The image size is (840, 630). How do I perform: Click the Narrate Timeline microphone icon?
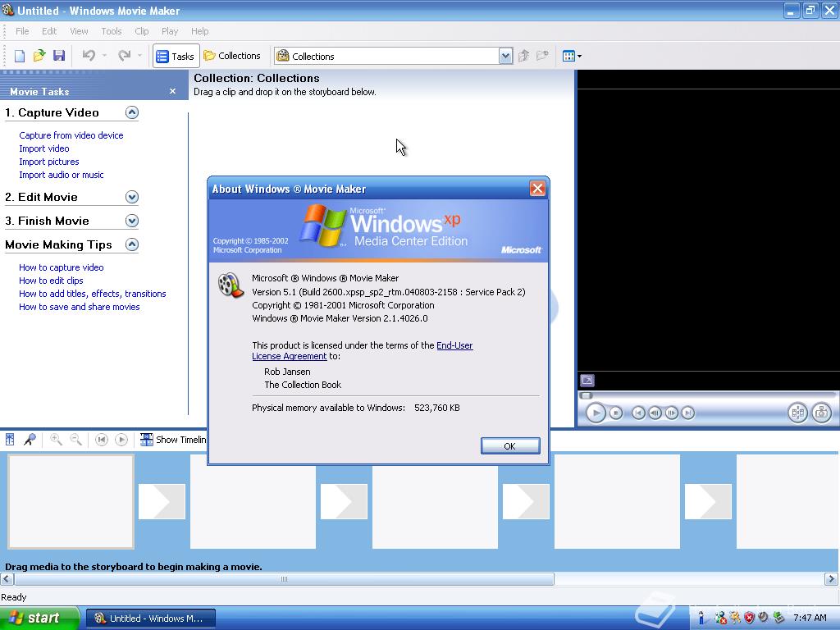click(30, 440)
